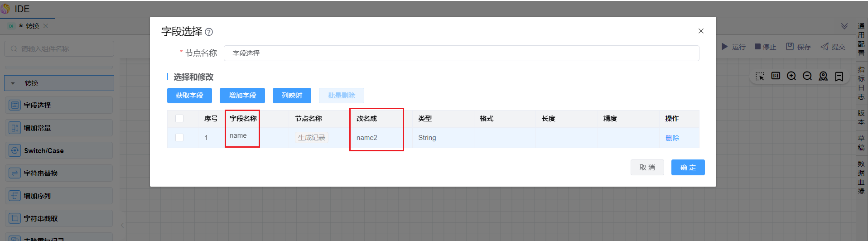Viewport: 868px width, 241px height.
Task: Open the 版本 side tab
Action: pos(861,117)
